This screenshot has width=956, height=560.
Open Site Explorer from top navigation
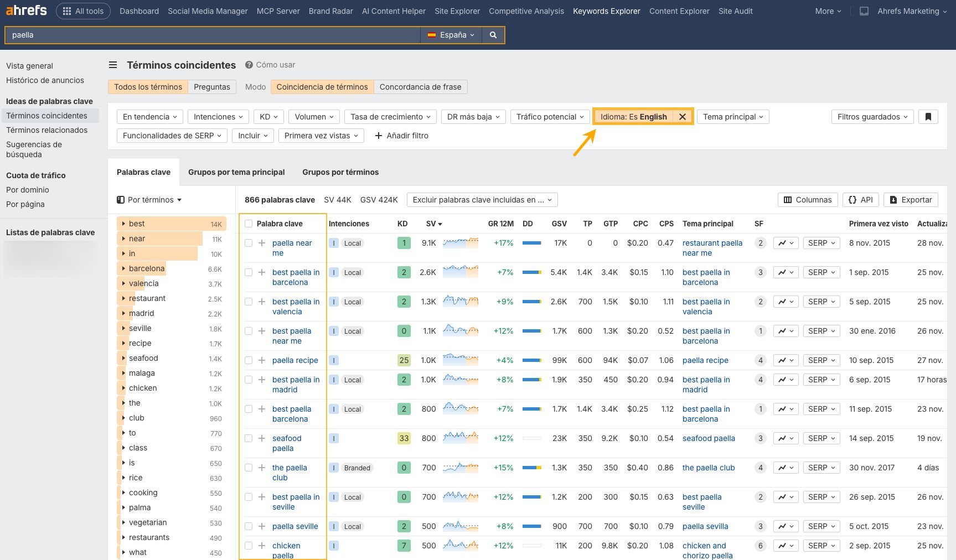pyautogui.click(x=457, y=11)
